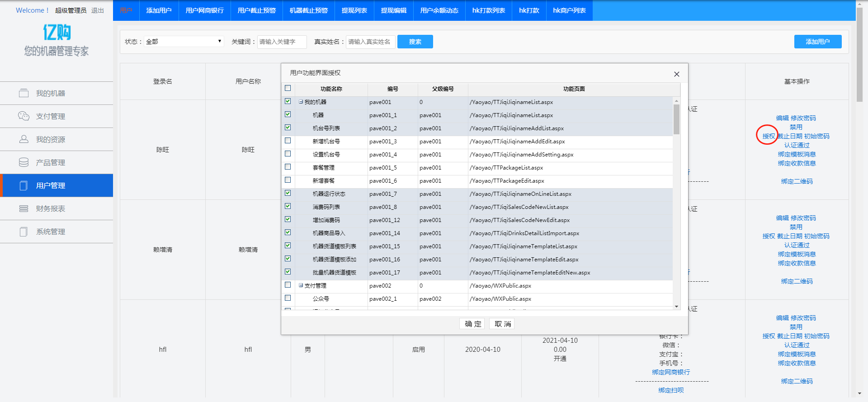Image resolution: width=868 pixels, height=402 pixels.
Task: Collapse the 我的机器 tree node
Action: tap(301, 102)
